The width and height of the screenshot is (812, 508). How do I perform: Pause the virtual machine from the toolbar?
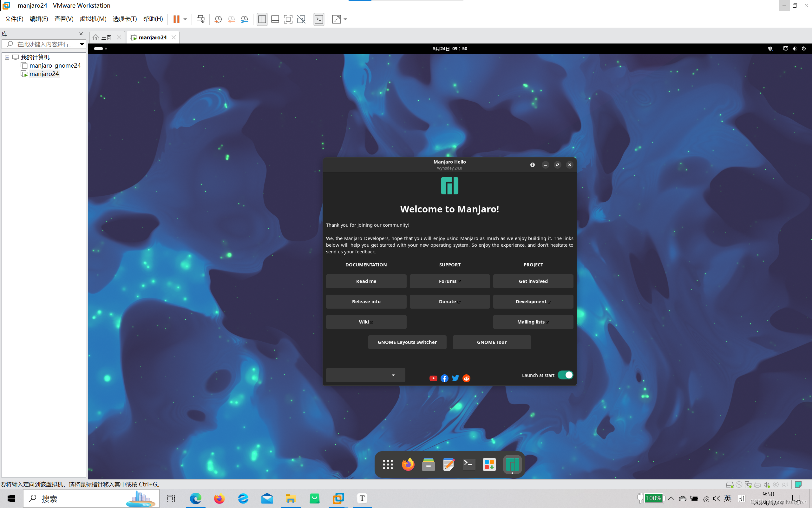tap(176, 19)
